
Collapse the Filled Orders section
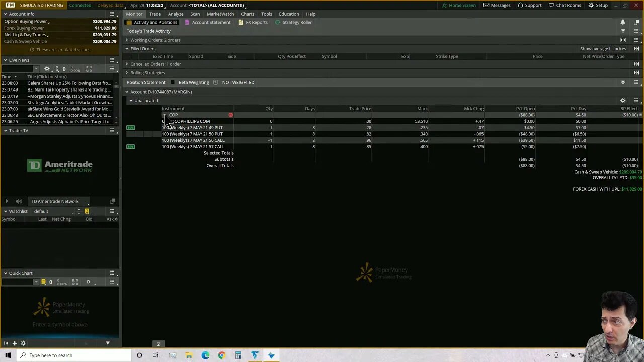tap(127, 49)
